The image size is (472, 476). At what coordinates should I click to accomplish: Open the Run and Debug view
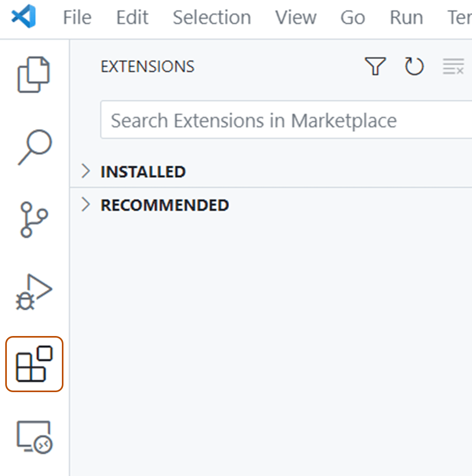click(x=33, y=291)
